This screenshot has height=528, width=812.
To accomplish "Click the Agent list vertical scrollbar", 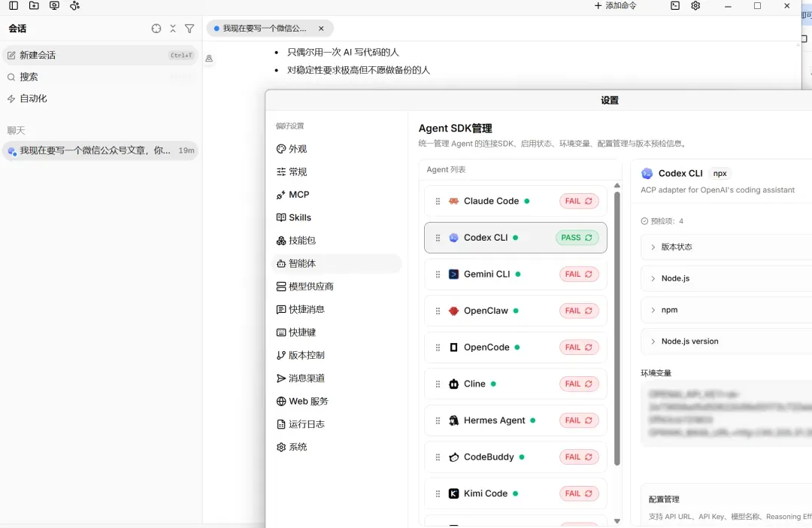I will click(617, 329).
